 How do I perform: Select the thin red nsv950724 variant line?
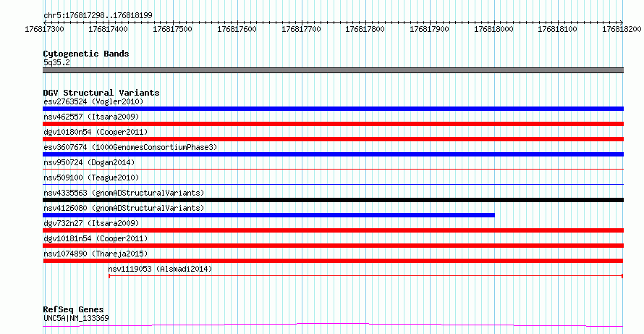pos(333,169)
